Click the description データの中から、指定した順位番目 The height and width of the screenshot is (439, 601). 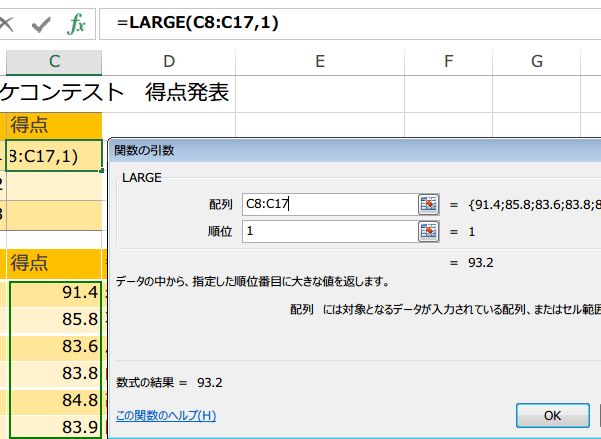(x=253, y=282)
